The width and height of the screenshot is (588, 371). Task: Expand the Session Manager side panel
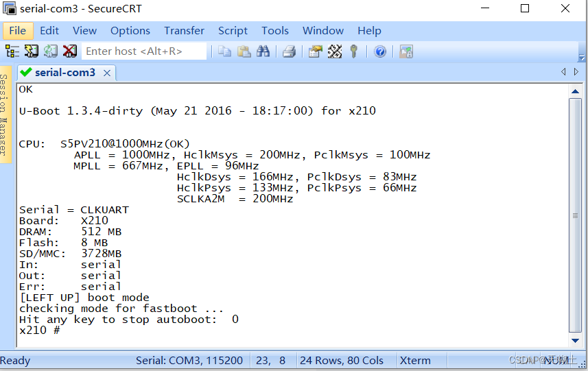pos(5,115)
